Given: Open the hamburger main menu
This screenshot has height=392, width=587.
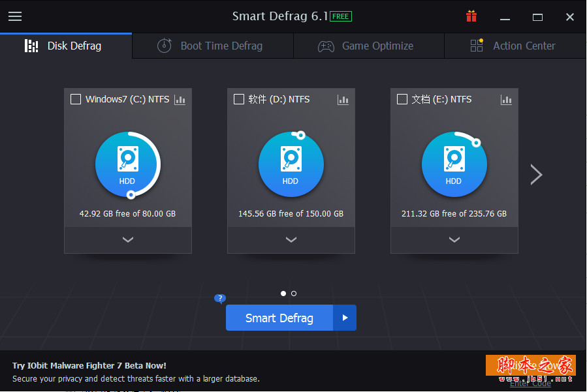Looking at the screenshot, I should [15, 16].
